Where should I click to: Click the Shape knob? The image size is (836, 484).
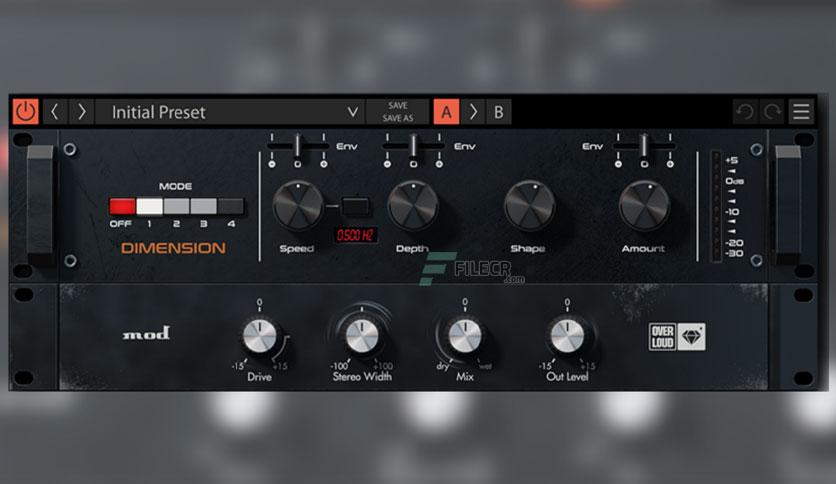point(529,206)
